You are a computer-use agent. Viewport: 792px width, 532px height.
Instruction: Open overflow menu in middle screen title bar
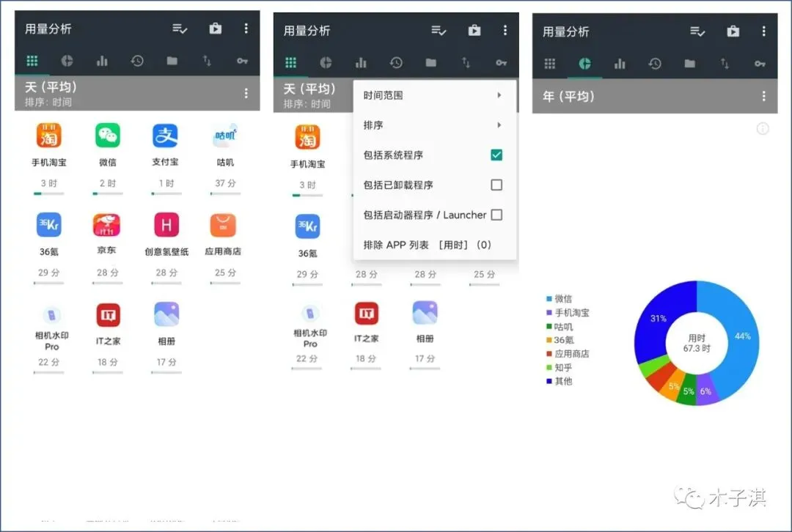(x=505, y=30)
